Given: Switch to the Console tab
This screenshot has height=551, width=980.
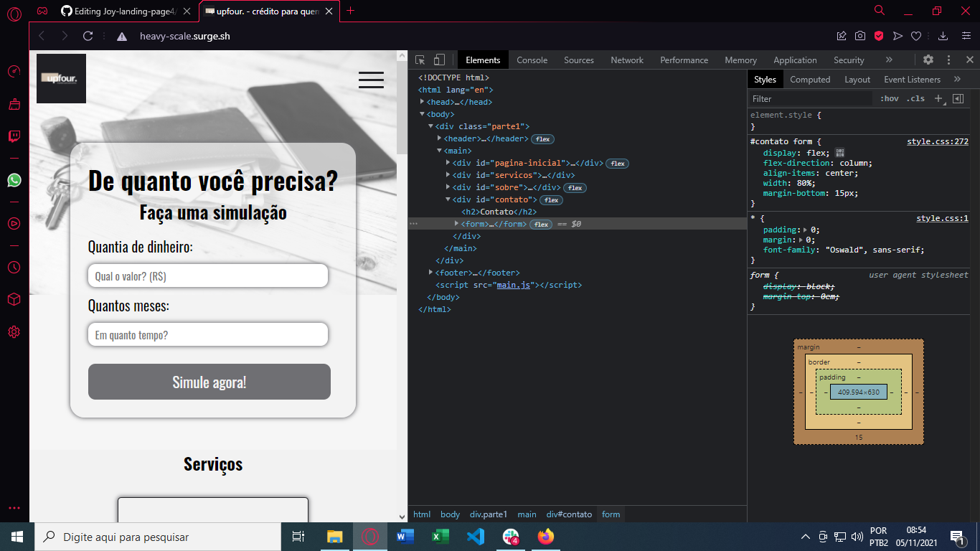Looking at the screenshot, I should pyautogui.click(x=532, y=60).
